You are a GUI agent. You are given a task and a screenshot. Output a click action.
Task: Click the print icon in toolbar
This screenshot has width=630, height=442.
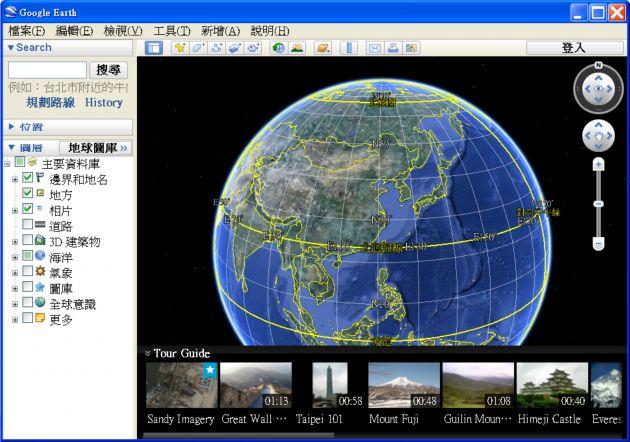click(393, 48)
